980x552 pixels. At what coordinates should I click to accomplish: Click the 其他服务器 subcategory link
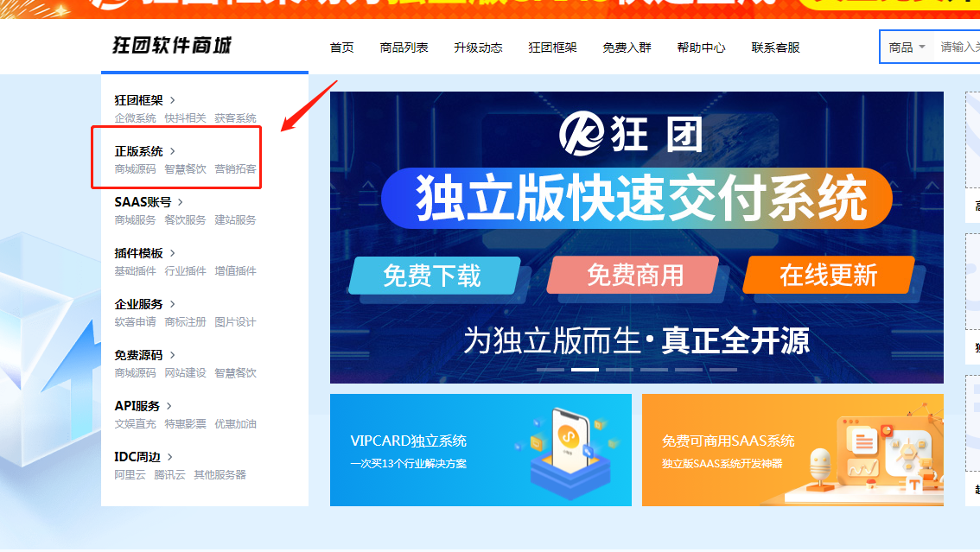[x=220, y=475]
